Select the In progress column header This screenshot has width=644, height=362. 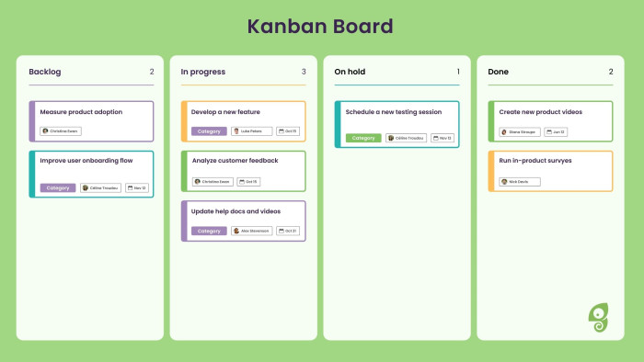click(x=203, y=72)
